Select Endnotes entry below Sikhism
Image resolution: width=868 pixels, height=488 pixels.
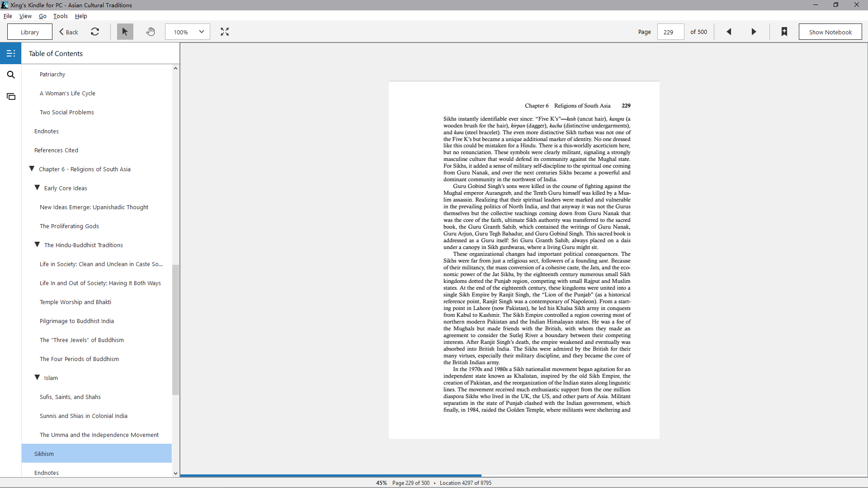tap(47, 472)
